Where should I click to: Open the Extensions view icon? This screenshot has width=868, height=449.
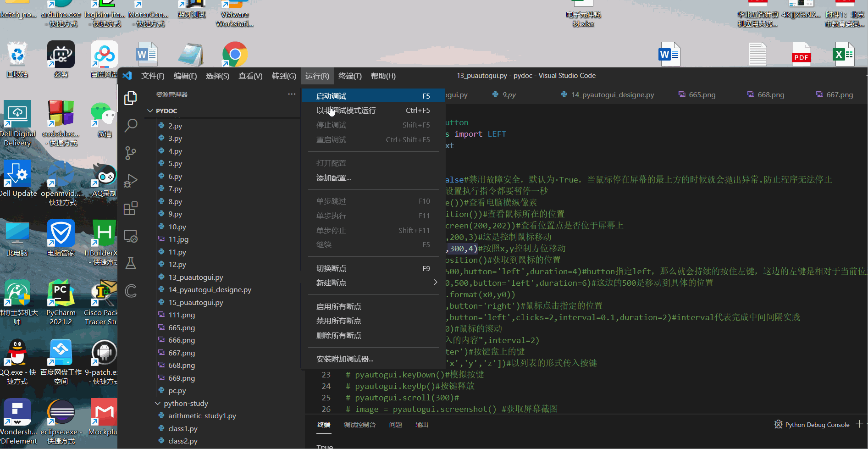131,208
